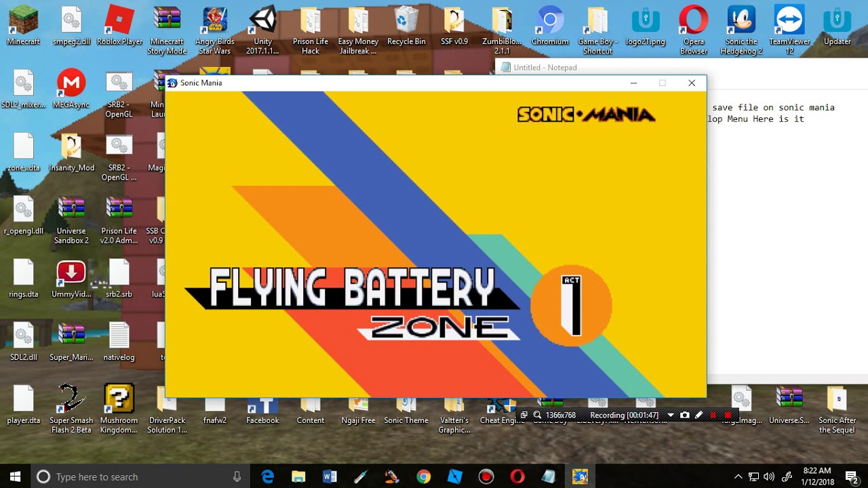Image resolution: width=868 pixels, height=488 pixels.
Task: Click the Notepad window text area
Action: coord(787,237)
